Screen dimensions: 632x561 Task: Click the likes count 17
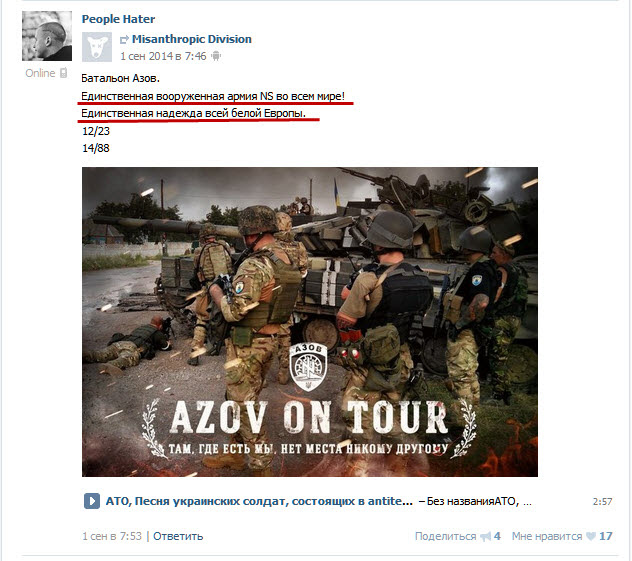tap(605, 536)
